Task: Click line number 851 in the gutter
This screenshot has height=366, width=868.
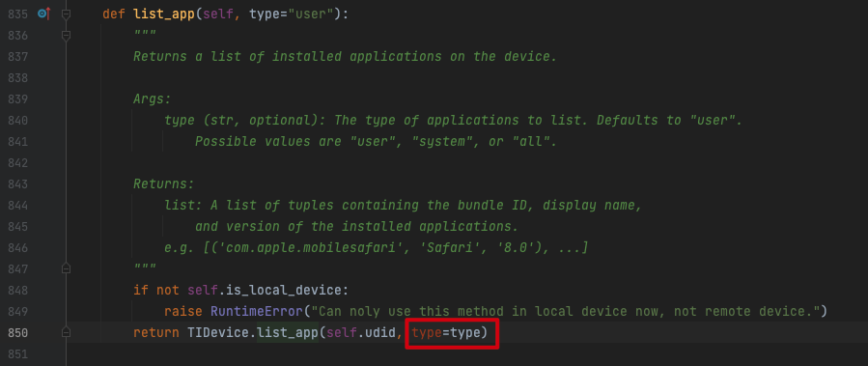Action: (17, 353)
